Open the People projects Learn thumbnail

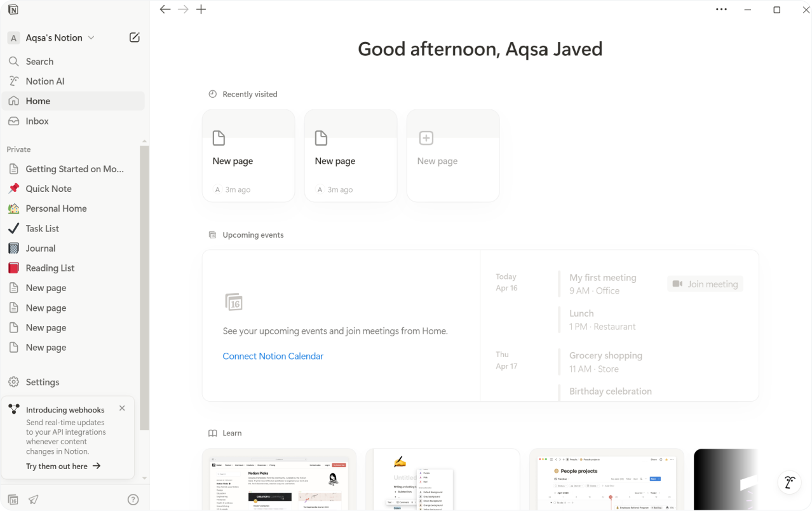click(607, 480)
